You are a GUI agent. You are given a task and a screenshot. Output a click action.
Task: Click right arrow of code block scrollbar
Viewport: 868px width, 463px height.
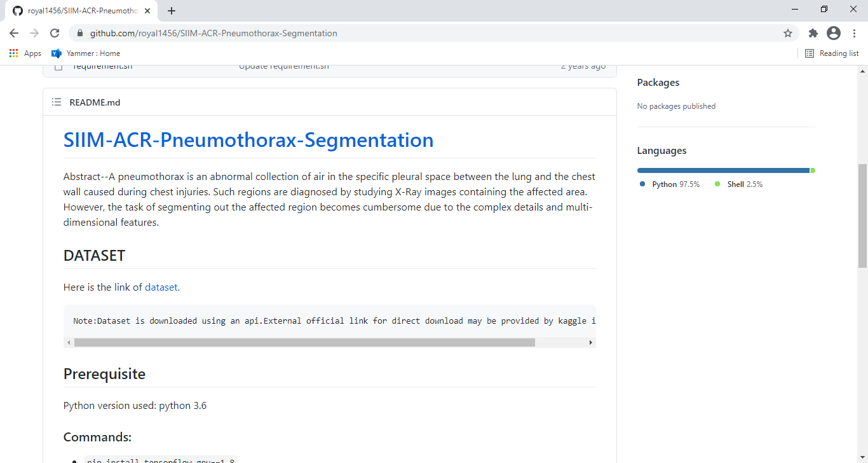(x=591, y=342)
